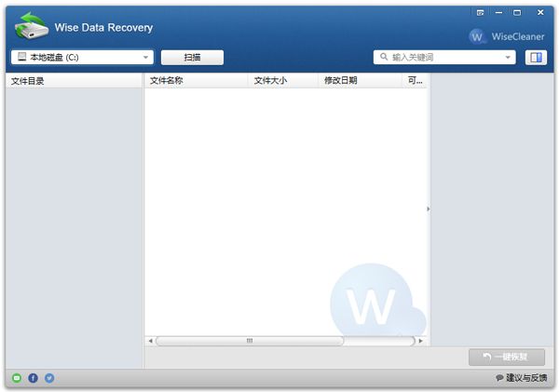Open the Facebook icon in status bar
The width and height of the screenshot is (559, 392).
34,378
